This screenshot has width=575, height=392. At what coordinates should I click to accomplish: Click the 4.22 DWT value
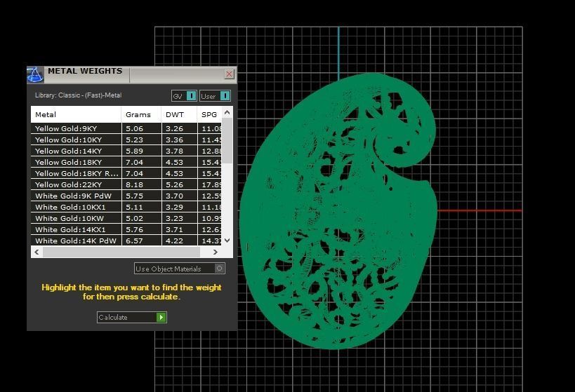[x=174, y=241]
